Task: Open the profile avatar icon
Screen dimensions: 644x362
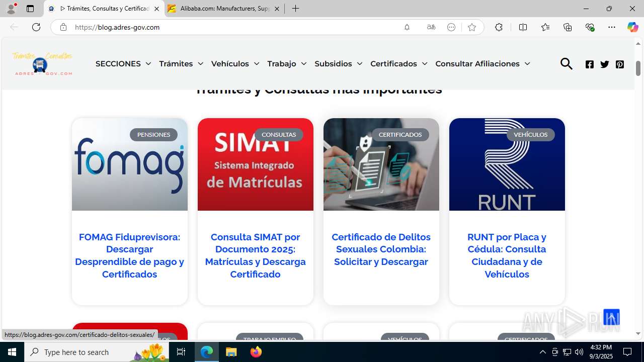Action: (11, 9)
